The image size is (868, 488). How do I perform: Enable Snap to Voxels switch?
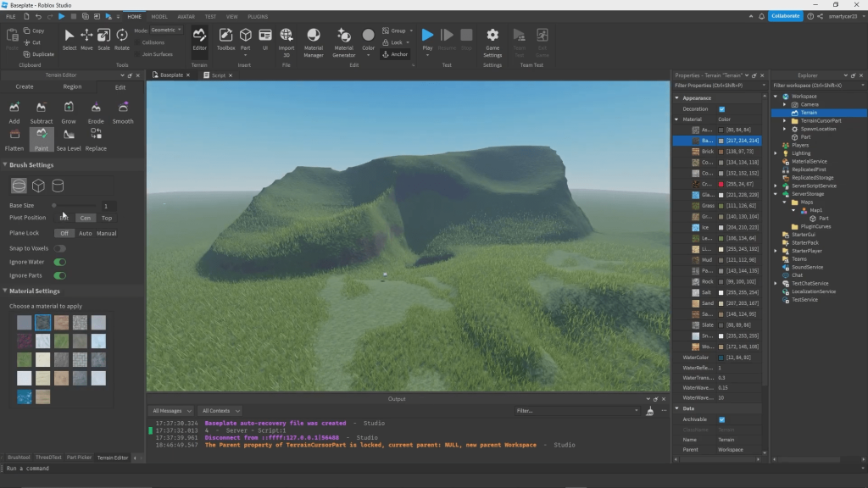(x=60, y=248)
